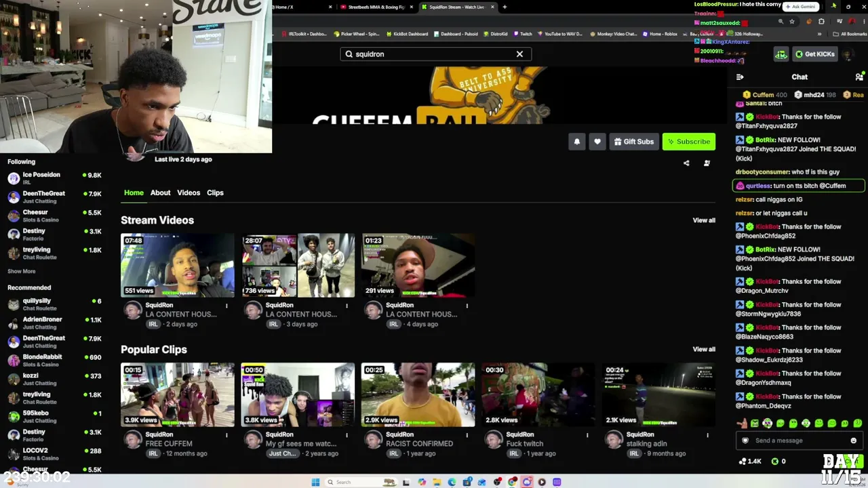Viewport: 868px width, 488px height.
Task: Open options menu for stalking adin clip
Action: pos(707,435)
